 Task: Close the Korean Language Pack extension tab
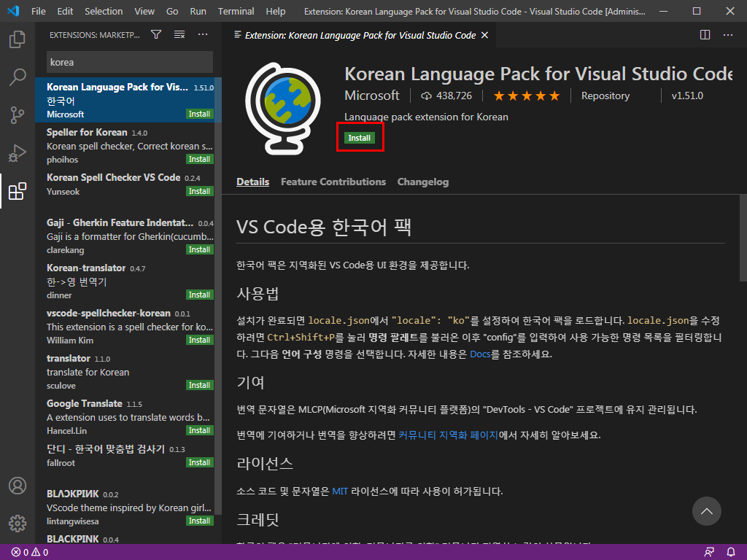pos(484,35)
